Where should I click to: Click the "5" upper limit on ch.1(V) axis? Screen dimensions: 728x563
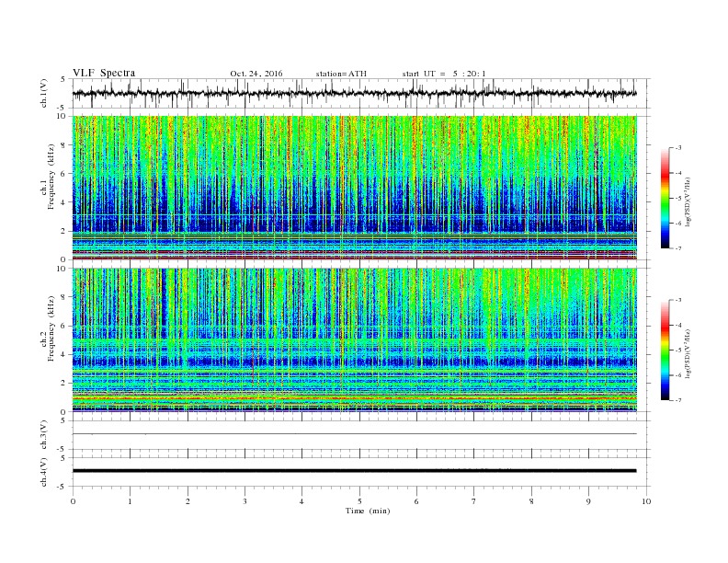(x=63, y=79)
